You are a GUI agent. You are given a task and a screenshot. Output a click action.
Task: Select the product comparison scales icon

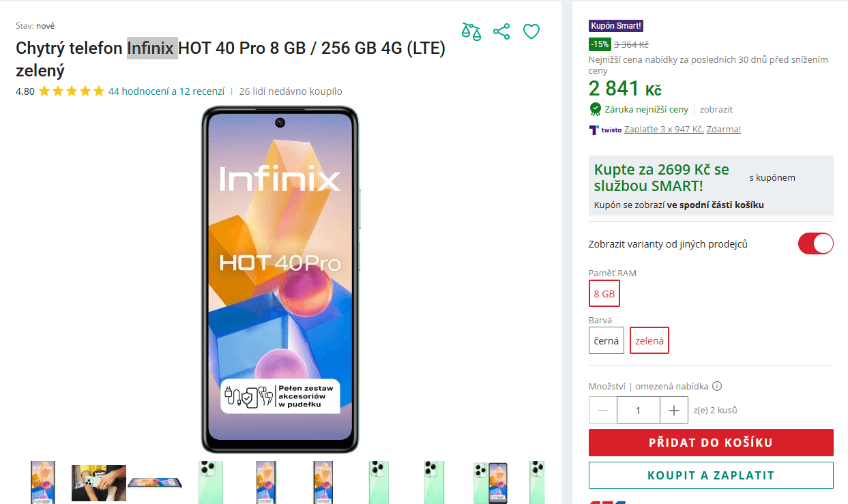pos(471,31)
